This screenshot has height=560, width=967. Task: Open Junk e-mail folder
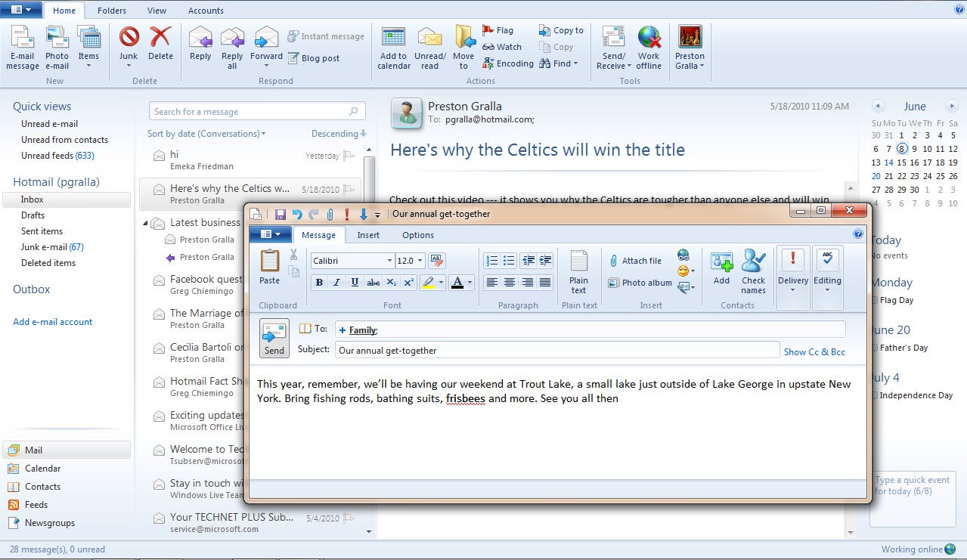[52, 247]
